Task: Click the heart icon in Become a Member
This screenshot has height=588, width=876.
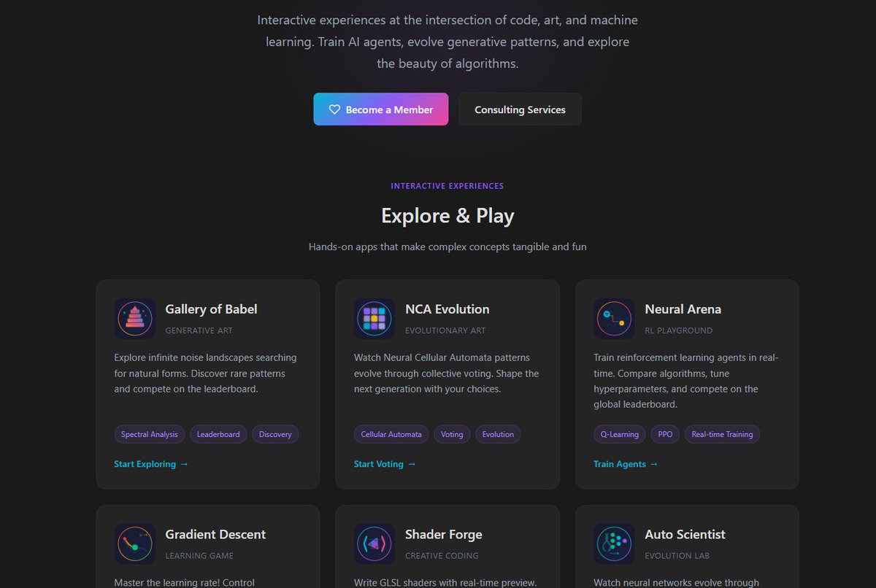Action: 334,109
